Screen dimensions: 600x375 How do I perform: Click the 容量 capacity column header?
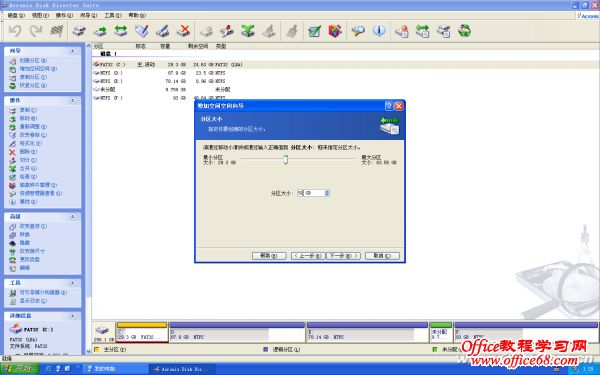[165, 46]
